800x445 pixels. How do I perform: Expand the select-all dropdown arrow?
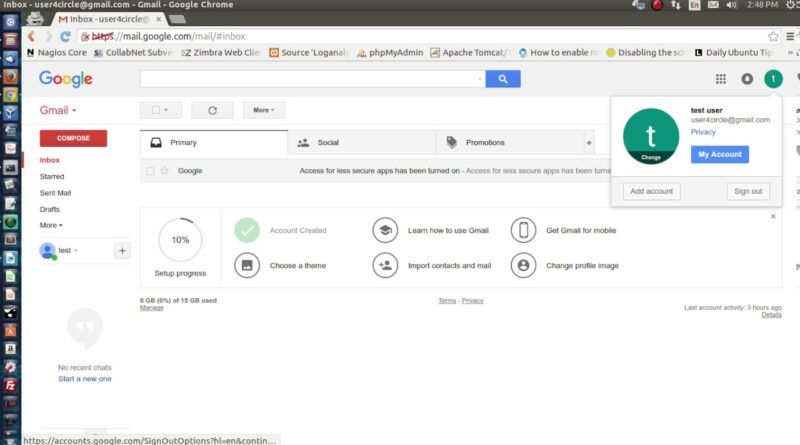pos(166,110)
